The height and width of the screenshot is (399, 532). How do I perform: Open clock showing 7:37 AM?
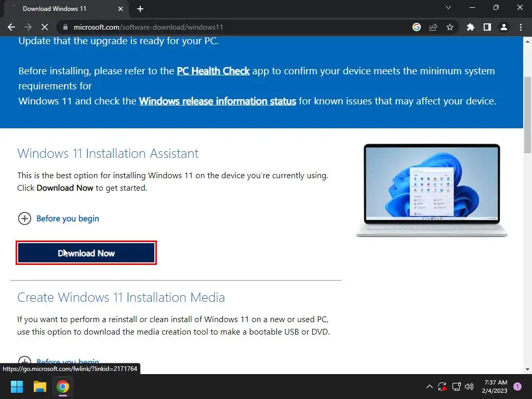(x=495, y=387)
